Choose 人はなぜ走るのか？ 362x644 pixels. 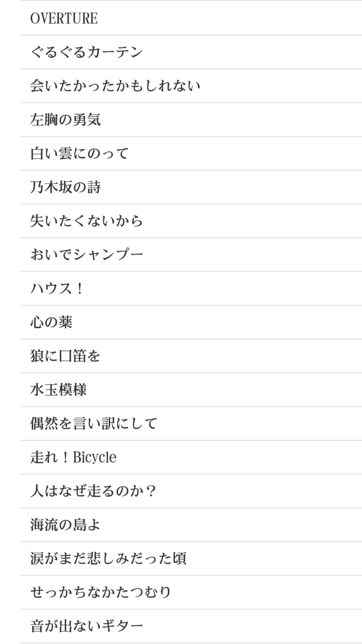(94, 491)
